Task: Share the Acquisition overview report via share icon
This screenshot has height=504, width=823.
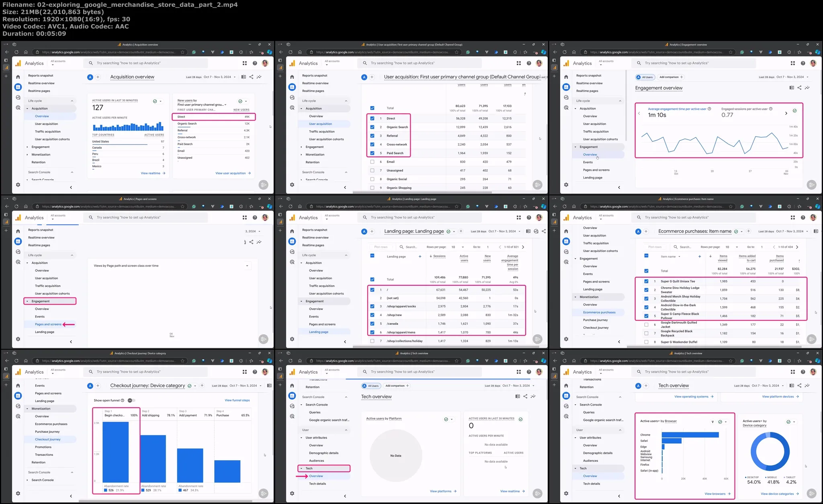Action: pos(251,77)
